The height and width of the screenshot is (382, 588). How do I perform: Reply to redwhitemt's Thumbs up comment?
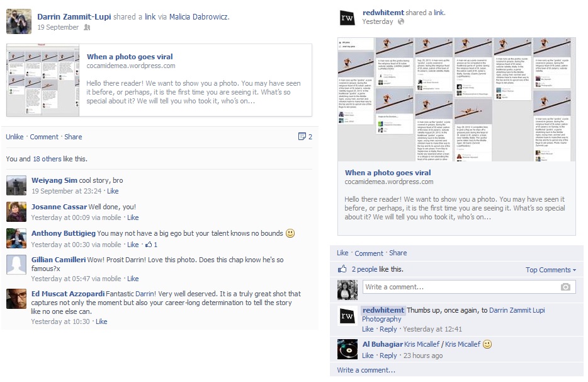[x=388, y=329]
